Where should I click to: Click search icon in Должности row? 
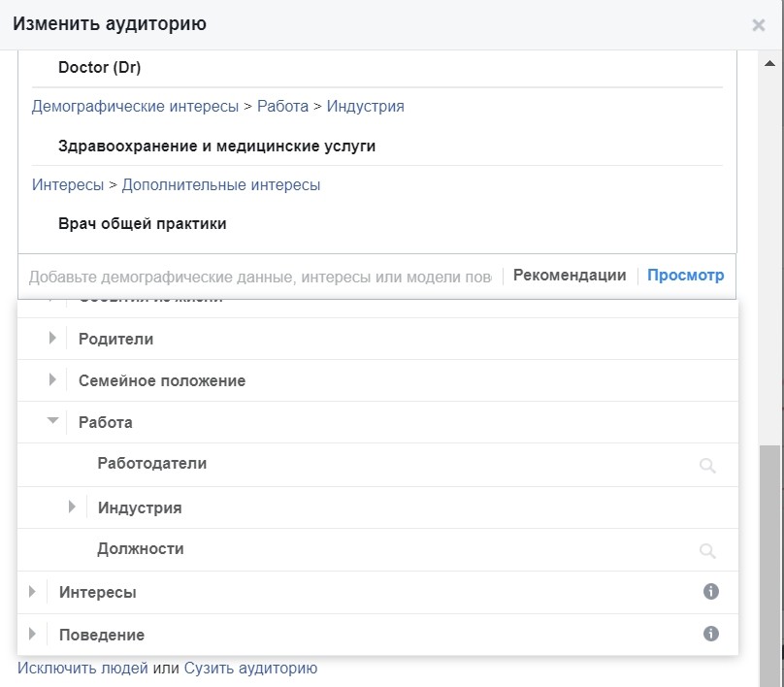[x=707, y=550]
